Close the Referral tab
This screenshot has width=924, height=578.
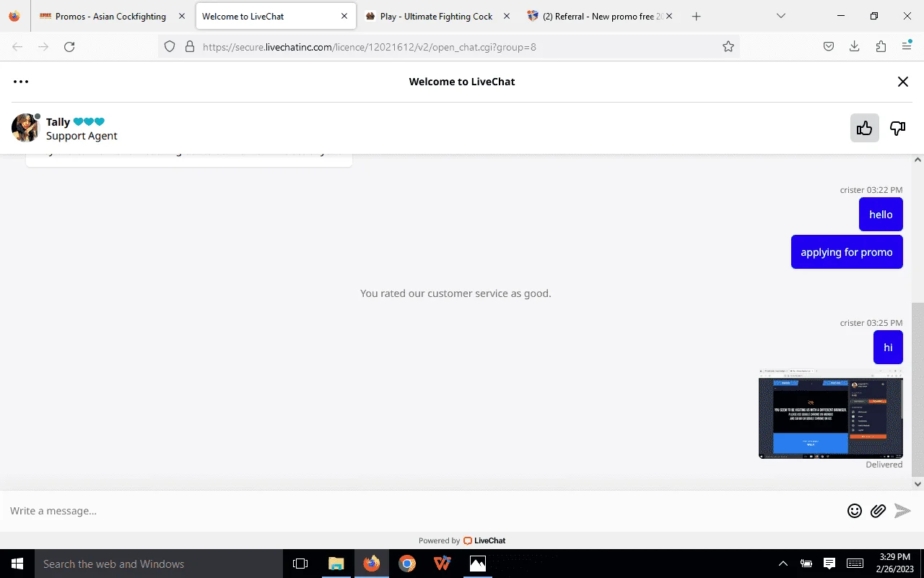(x=669, y=16)
